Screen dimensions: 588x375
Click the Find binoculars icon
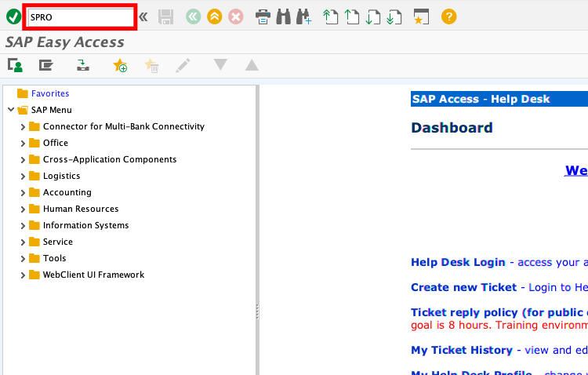(284, 17)
